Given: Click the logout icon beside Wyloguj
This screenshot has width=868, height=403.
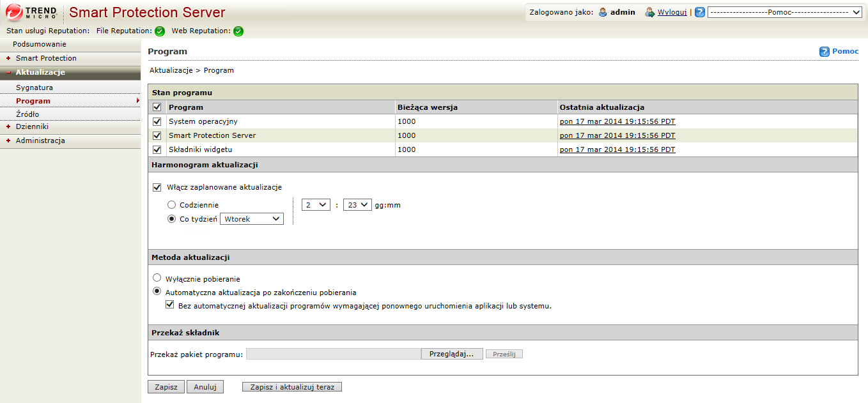Looking at the screenshot, I should coord(650,12).
